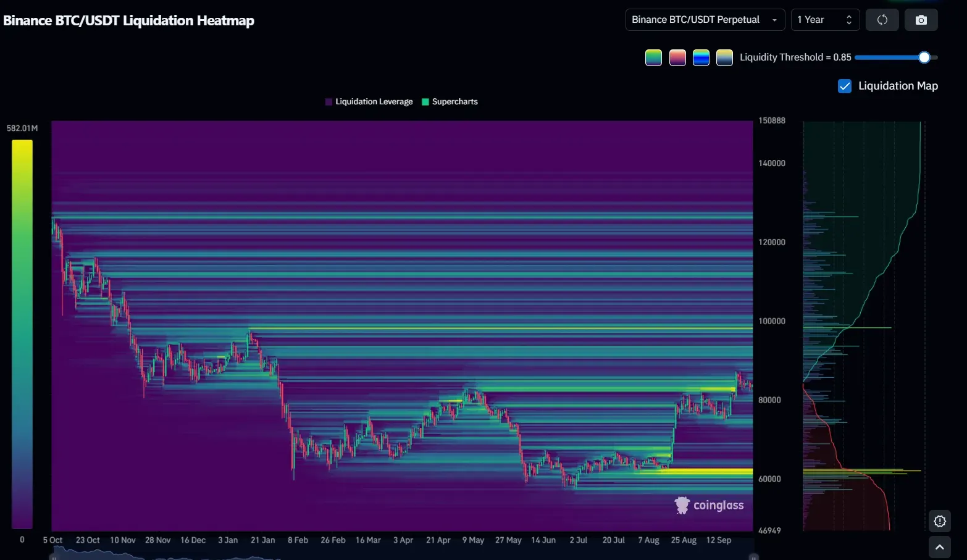Open the 1 Year time range selector
The image size is (967, 560).
click(825, 20)
